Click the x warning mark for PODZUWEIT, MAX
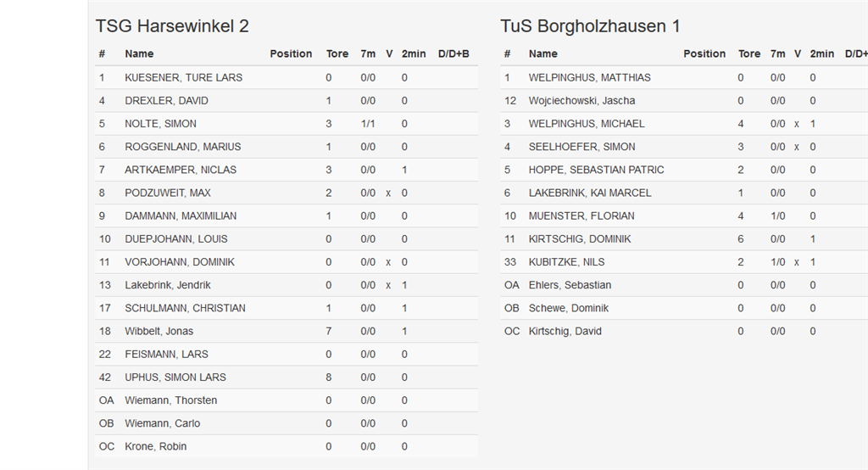868x470 pixels. (388, 193)
